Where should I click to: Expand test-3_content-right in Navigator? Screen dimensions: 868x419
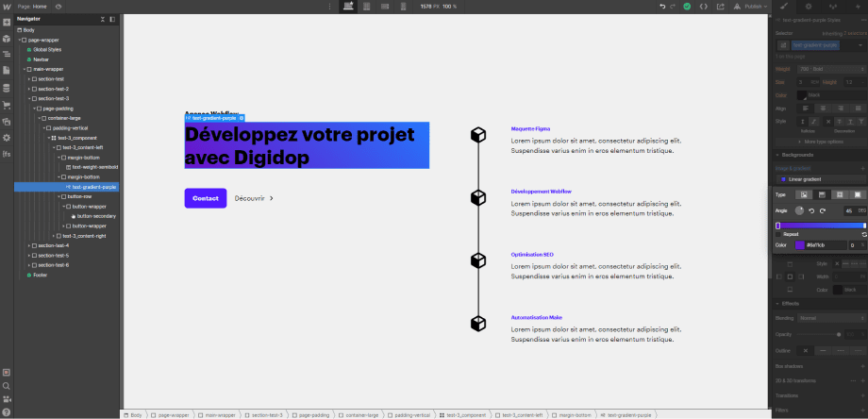point(54,236)
